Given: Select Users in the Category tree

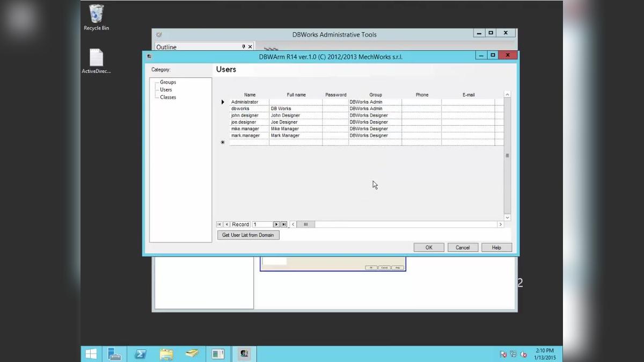Looking at the screenshot, I should point(166,90).
